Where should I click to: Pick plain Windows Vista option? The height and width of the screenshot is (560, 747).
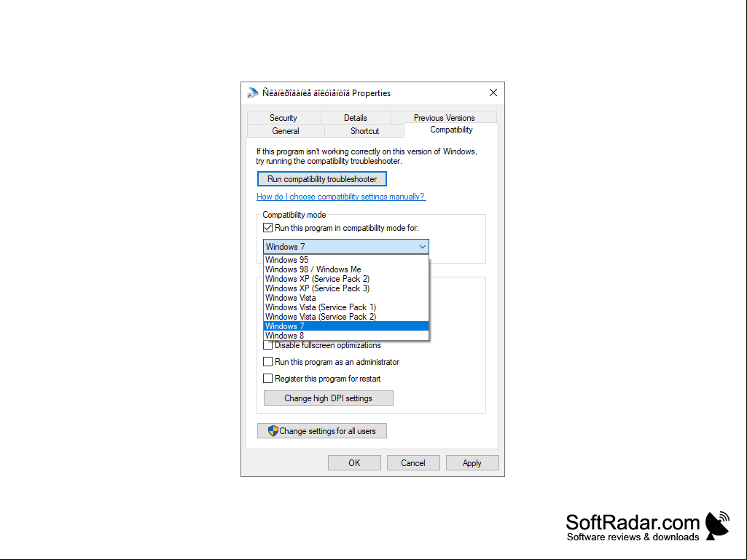pyautogui.click(x=346, y=298)
